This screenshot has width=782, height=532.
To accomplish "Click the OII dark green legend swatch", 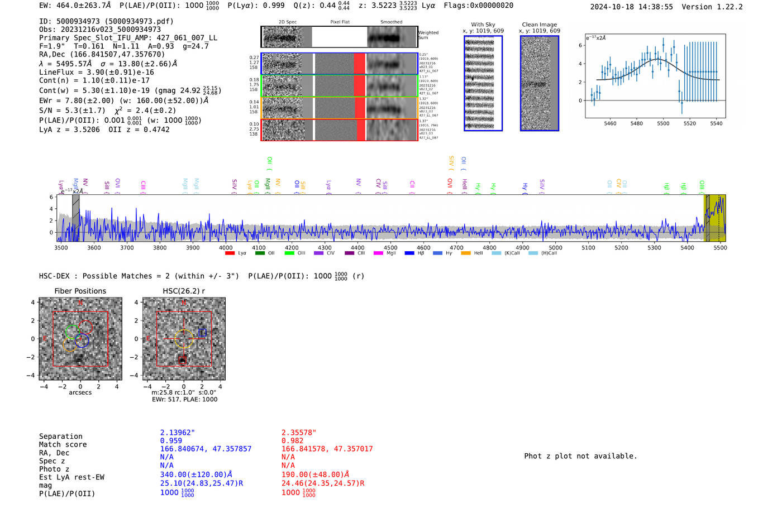I will (x=260, y=253).
